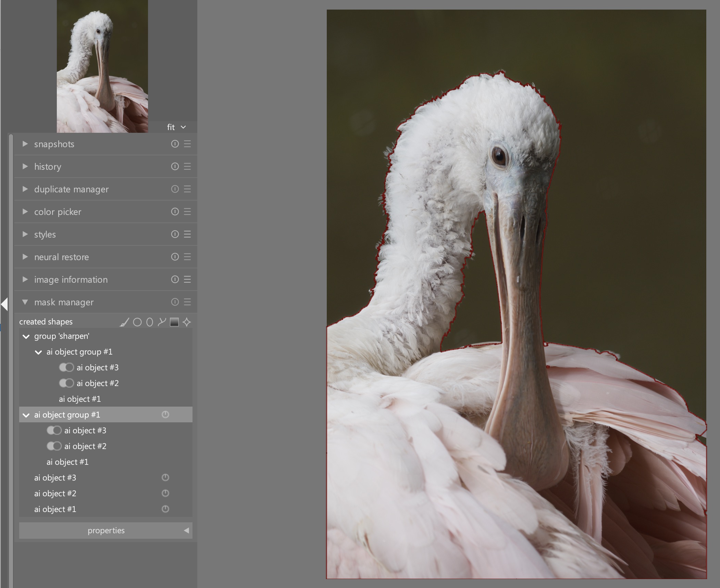Expand the properties section

point(106,530)
